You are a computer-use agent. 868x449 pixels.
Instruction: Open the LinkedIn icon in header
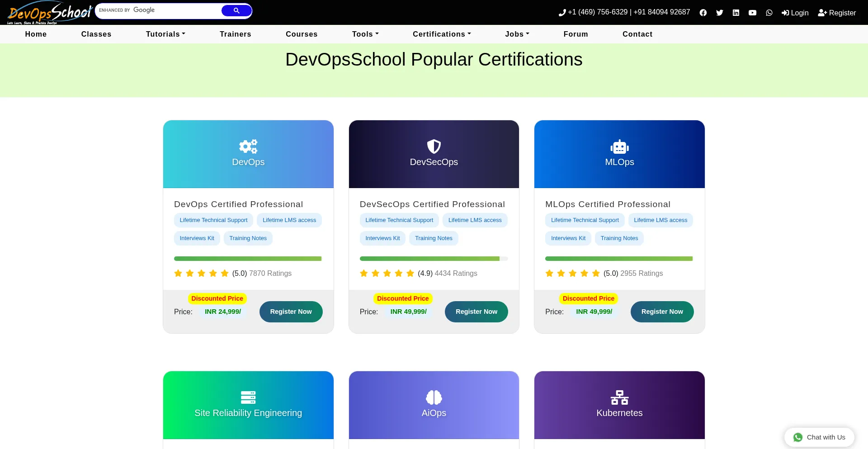(736, 13)
